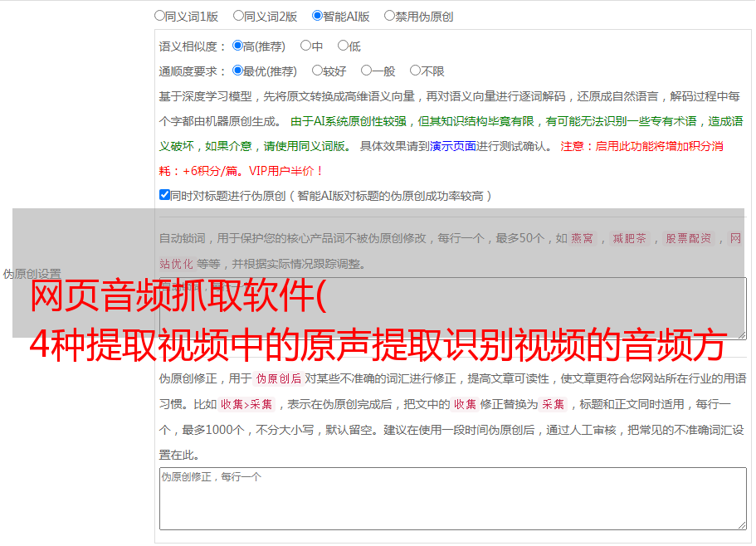
Task: Set 语义相似度 to 中
Action: 305,46
